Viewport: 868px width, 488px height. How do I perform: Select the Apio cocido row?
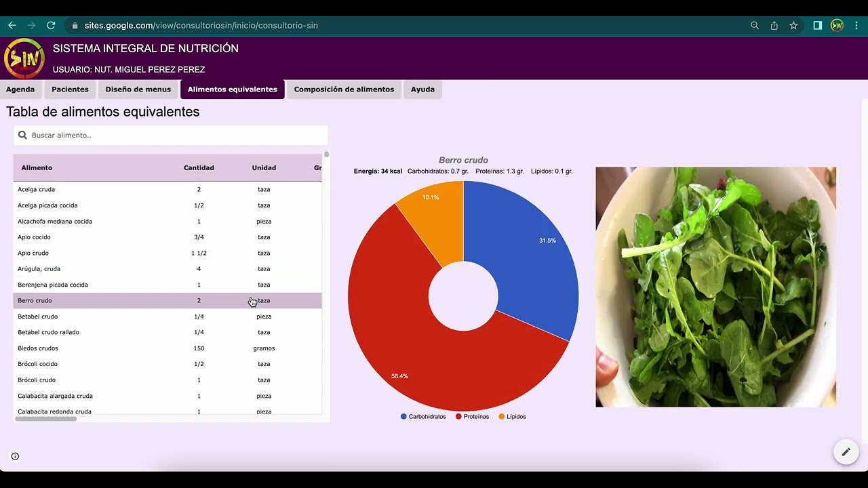click(x=167, y=237)
